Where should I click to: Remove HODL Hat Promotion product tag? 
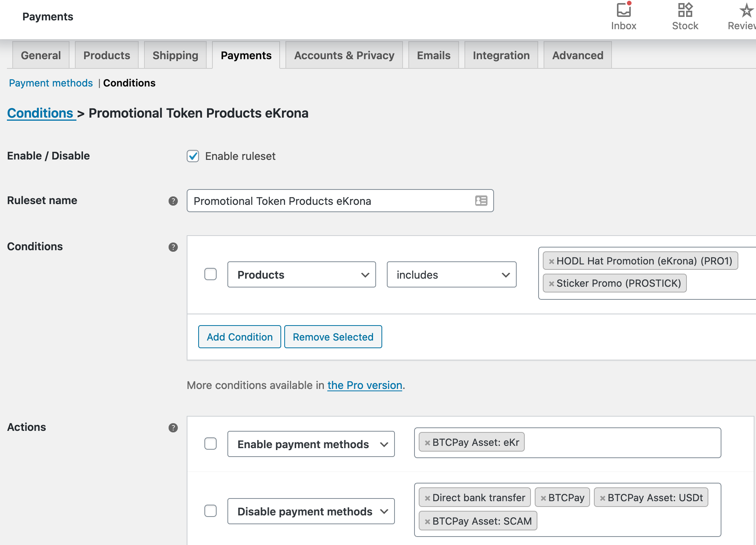point(551,261)
